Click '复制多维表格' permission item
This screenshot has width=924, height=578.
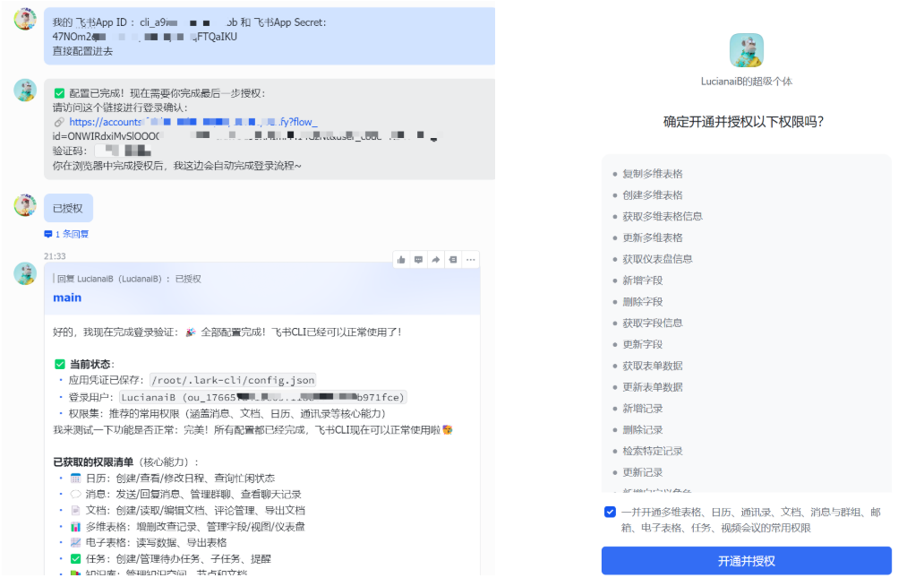coord(653,174)
